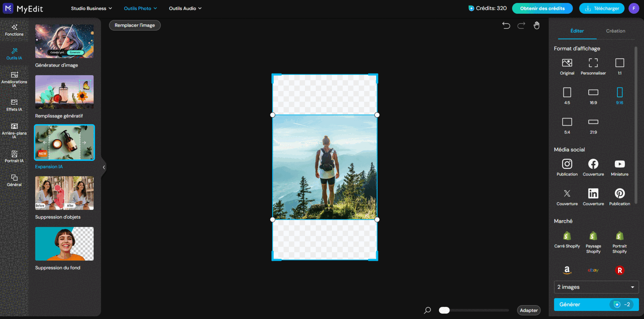Choose the YouTube Miniature format
644x319 pixels.
[x=619, y=167]
